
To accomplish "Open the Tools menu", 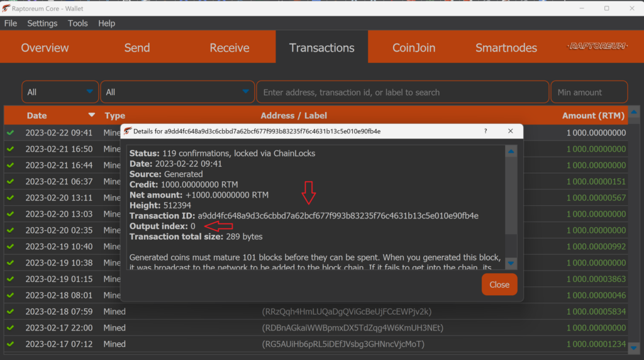I will (x=77, y=23).
